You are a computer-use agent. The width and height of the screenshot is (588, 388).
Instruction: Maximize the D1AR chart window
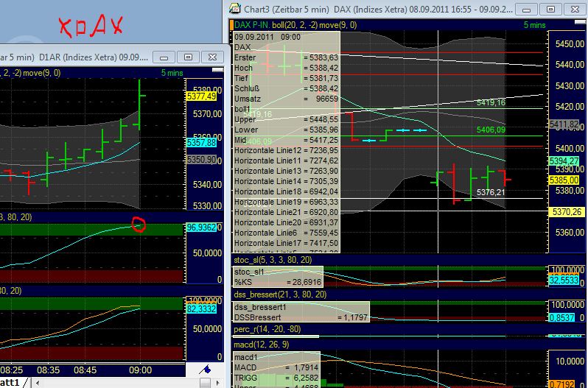[x=188, y=57]
